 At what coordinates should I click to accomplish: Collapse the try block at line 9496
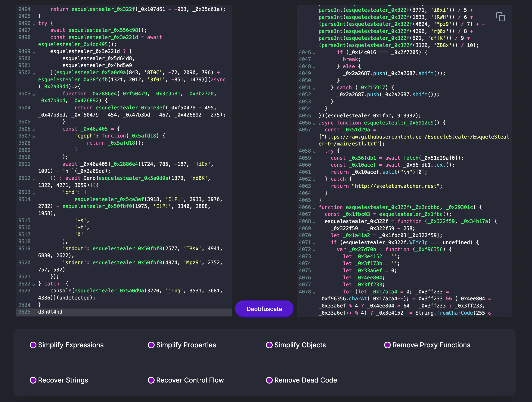[34, 24]
